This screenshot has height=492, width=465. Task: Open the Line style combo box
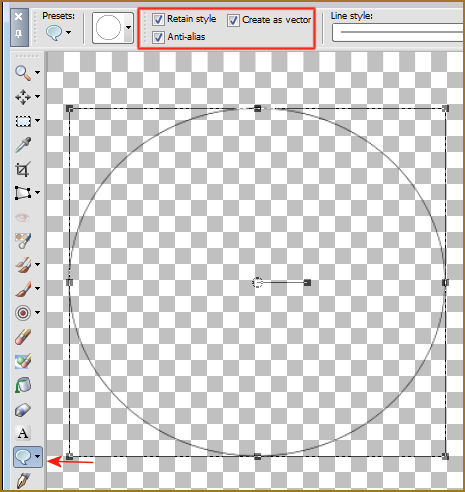pos(398,32)
